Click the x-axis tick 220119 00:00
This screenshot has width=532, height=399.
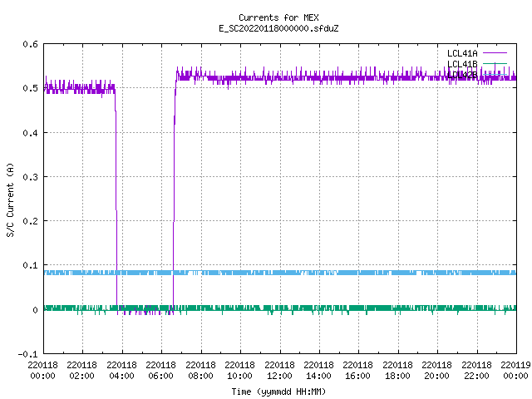(x=515, y=371)
